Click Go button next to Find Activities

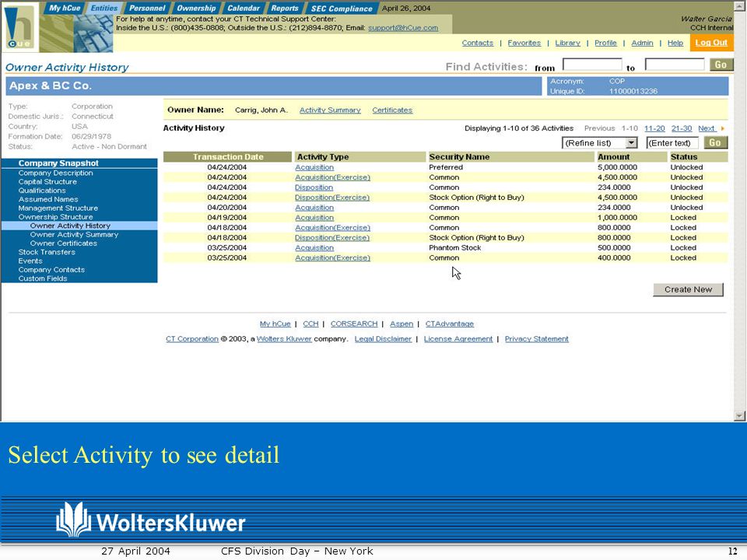(721, 65)
